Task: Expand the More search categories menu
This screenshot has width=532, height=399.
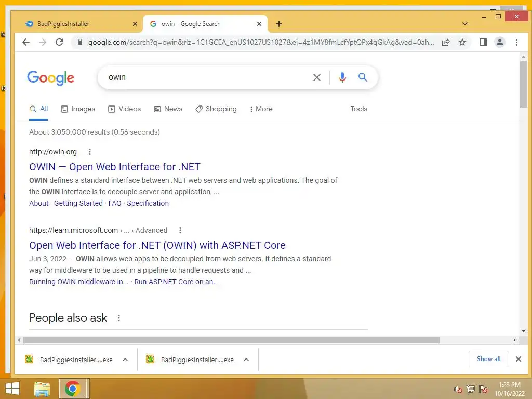Action: [261, 109]
